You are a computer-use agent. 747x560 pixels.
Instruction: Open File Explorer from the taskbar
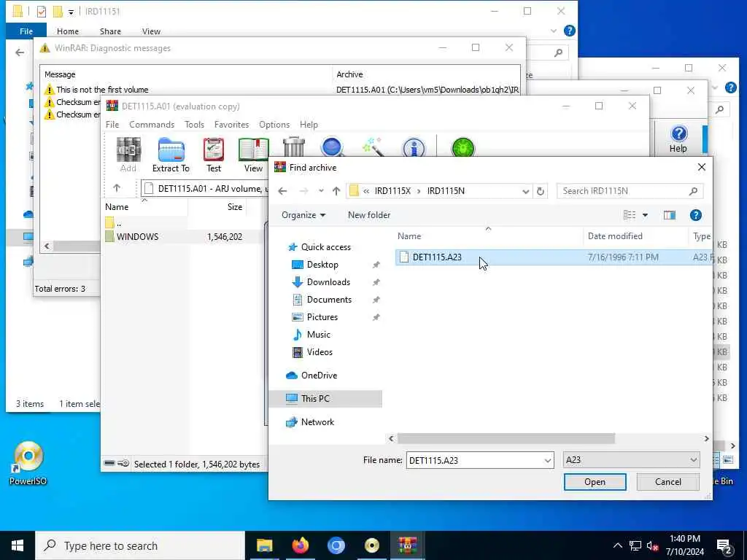[264, 545]
